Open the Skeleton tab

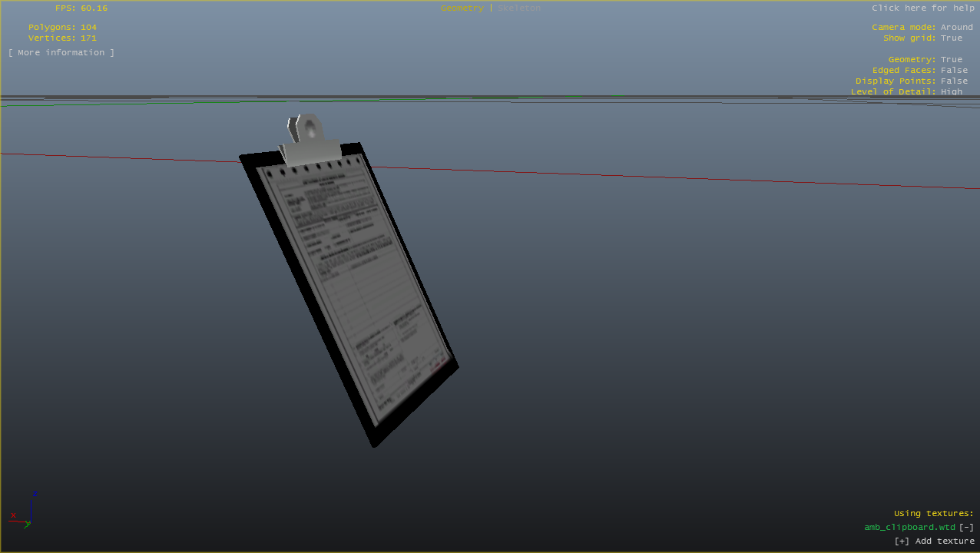[519, 8]
